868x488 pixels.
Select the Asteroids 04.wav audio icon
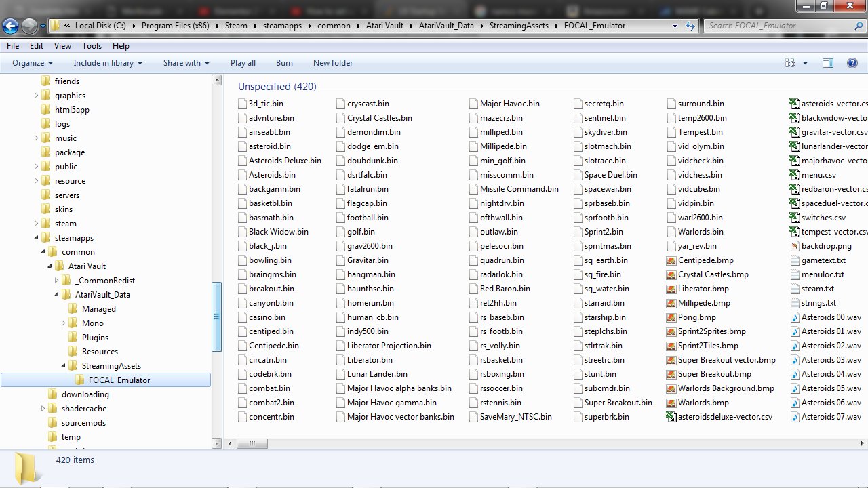[795, 374]
